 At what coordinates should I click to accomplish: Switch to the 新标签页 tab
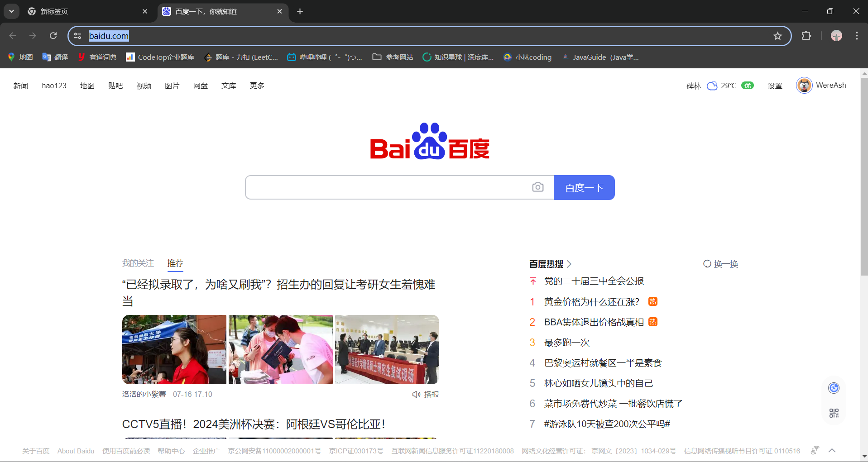[x=88, y=11]
